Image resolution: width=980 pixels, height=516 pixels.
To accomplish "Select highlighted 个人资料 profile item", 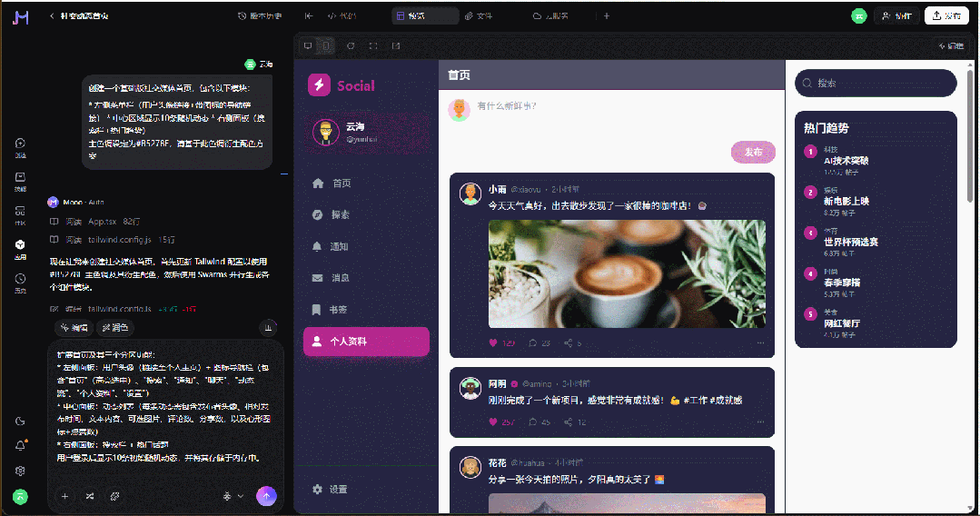I will pos(366,342).
